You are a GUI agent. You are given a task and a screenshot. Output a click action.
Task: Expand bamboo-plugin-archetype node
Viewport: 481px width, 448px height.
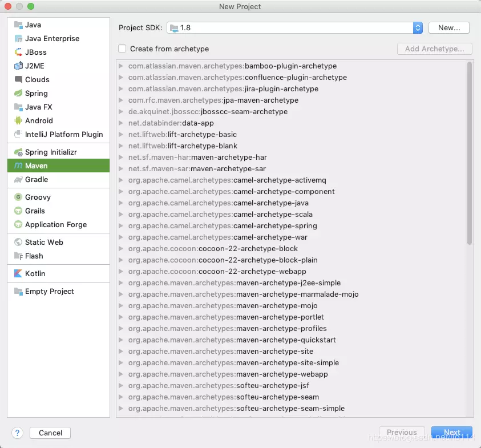click(121, 66)
